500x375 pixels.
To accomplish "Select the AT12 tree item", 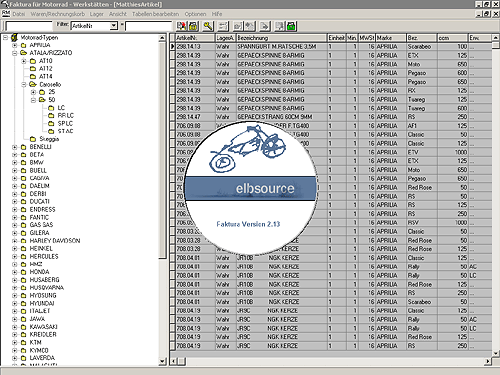I will [46, 69].
